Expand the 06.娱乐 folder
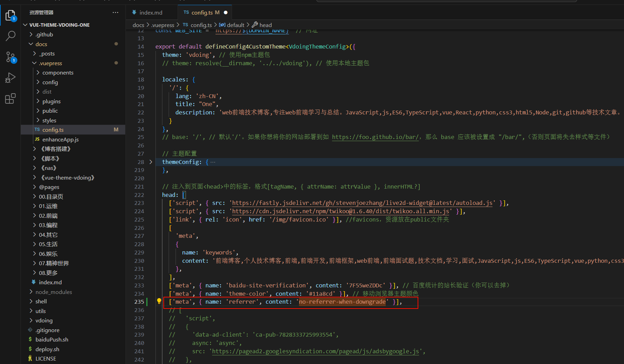The width and height of the screenshot is (624, 364). [34, 254]
